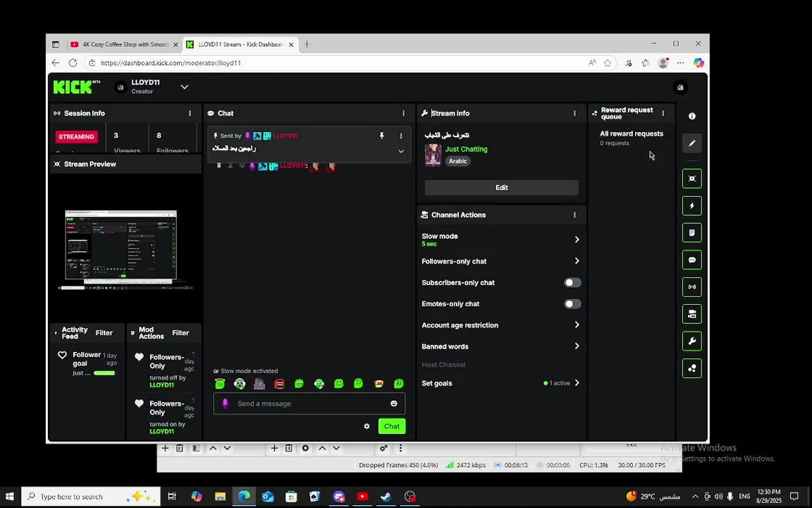
Task: Open Followers-only chat settings
Action: [x=500, y=261]
